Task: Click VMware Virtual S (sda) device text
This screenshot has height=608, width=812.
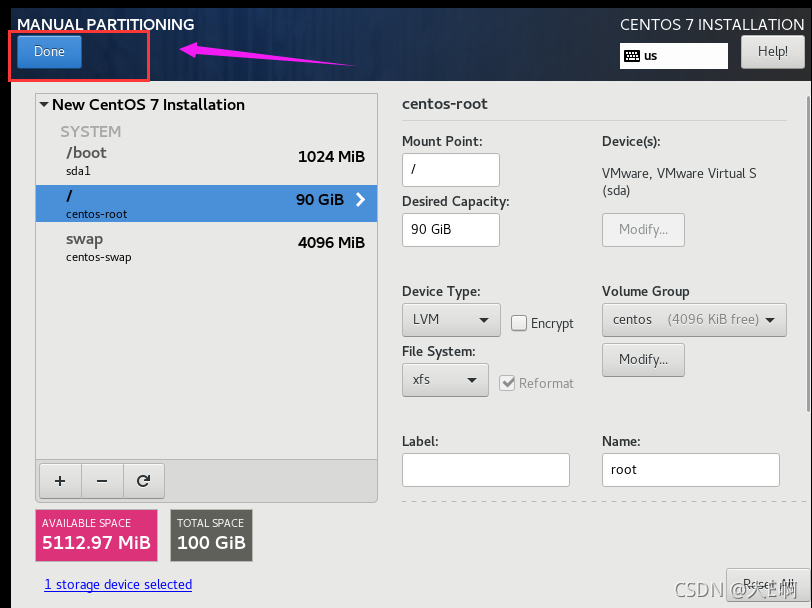Action: click(679, 182)
